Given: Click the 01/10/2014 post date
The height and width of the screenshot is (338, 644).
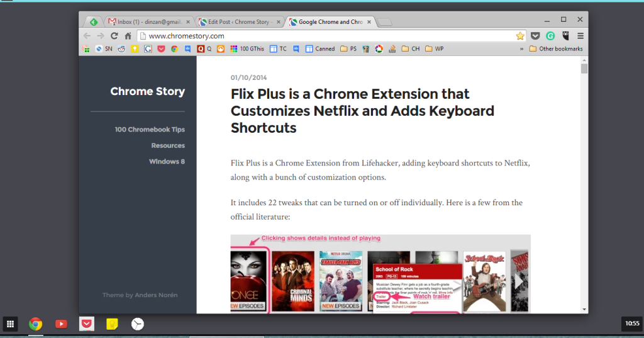Looking at the screenshot, I should click(x=248, y=77).
